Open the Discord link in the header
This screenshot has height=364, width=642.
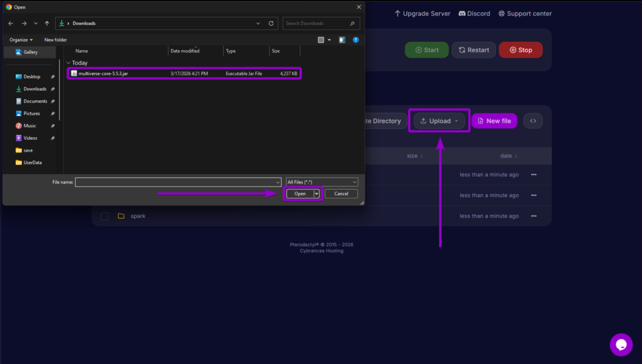(474, 13)
